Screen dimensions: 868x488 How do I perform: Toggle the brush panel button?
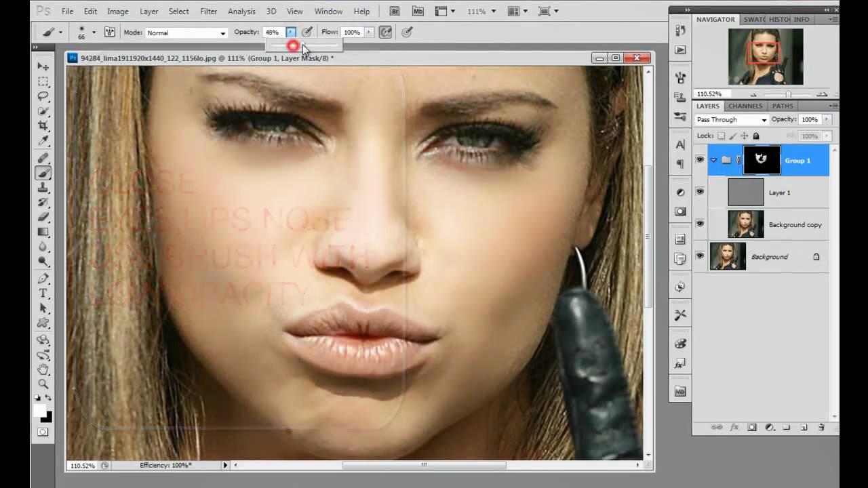coord(109,32)
